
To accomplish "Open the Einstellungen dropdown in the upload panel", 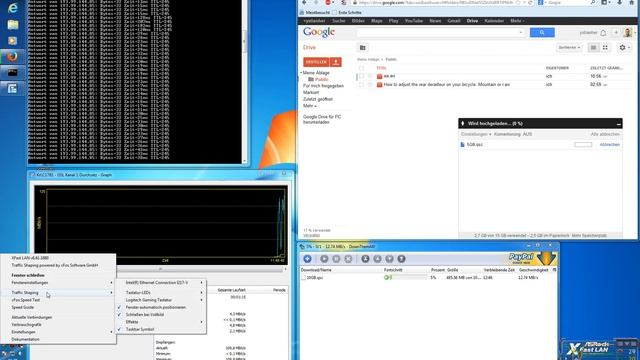I will pos(476,134).
